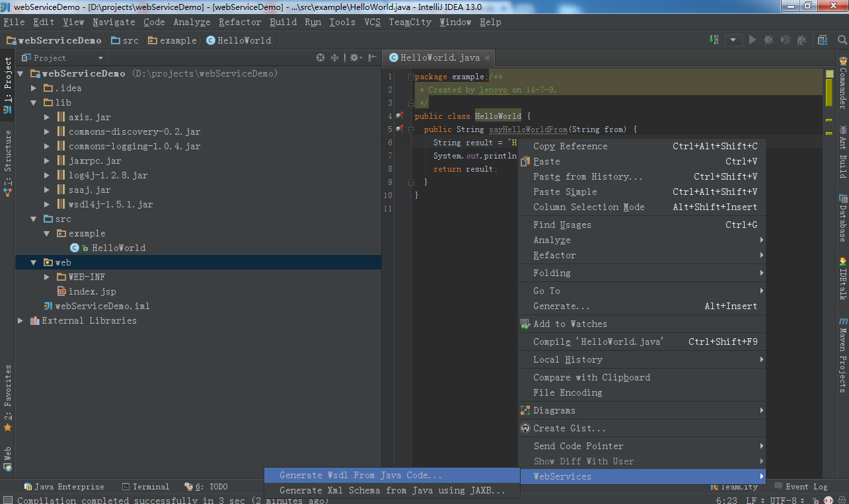
Task: Click the Diagrams menu icon
Action: coord(525,411)
